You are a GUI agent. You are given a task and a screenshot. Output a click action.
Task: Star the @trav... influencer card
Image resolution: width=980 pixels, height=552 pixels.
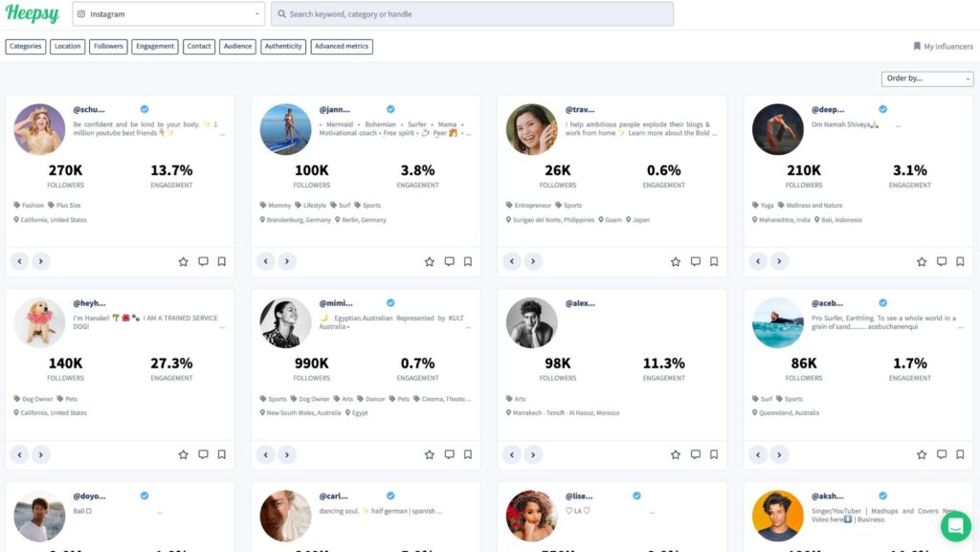676,261
